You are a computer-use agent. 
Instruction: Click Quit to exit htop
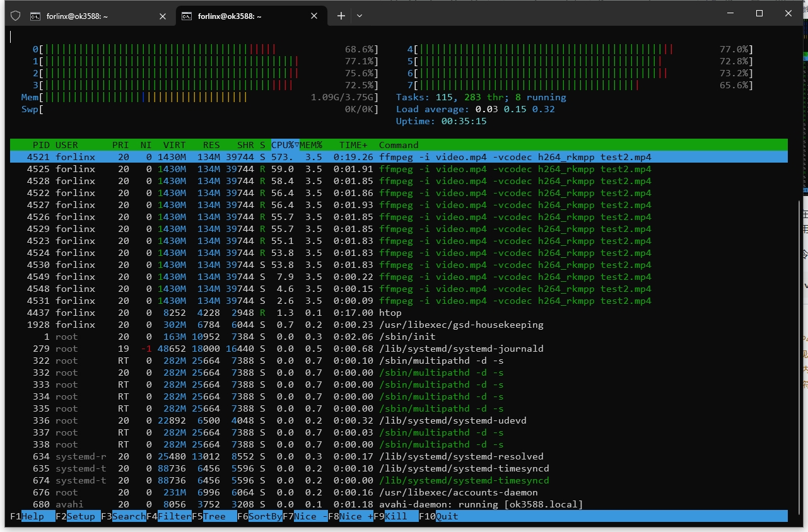tap(447, 516)
